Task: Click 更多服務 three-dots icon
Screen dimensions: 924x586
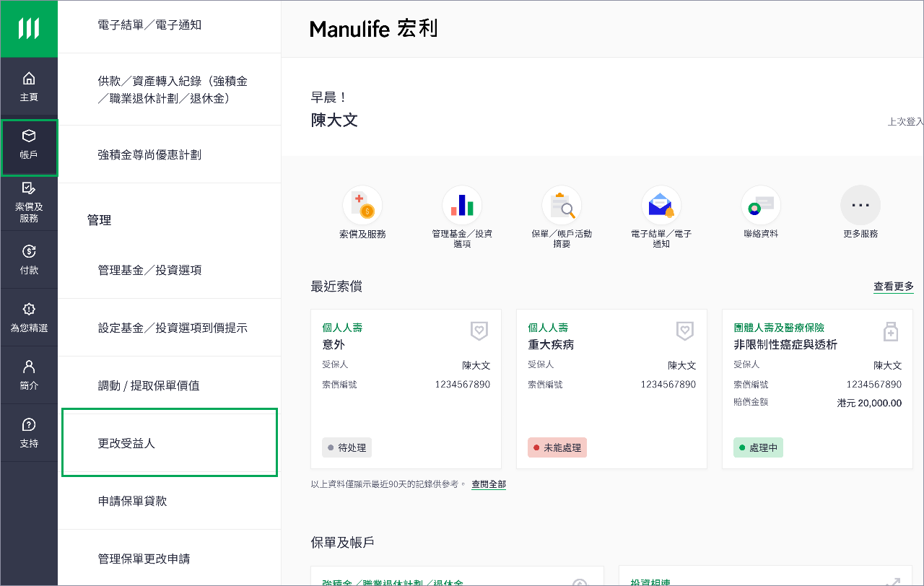Action: (x=860, y=206)
